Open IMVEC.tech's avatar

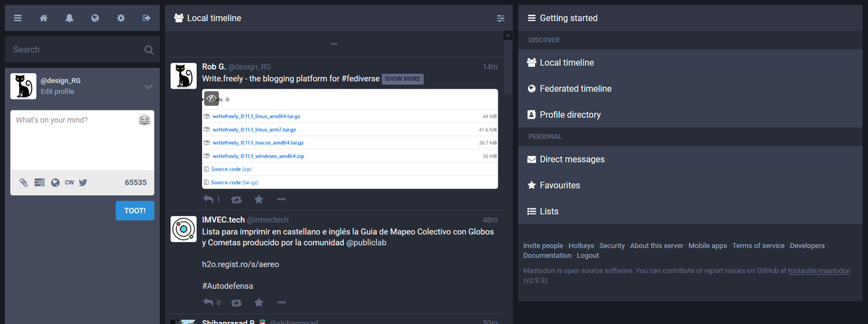pyautogui.click(x=184, y=229)
